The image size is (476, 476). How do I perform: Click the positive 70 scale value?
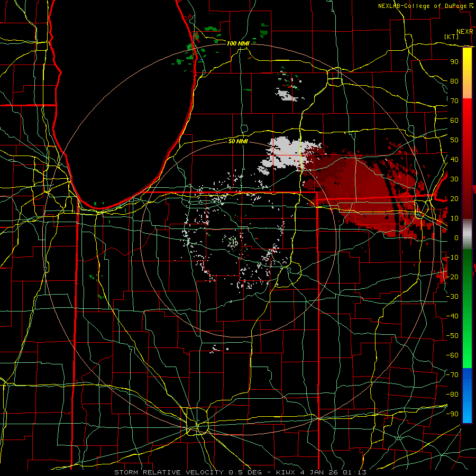454,101
